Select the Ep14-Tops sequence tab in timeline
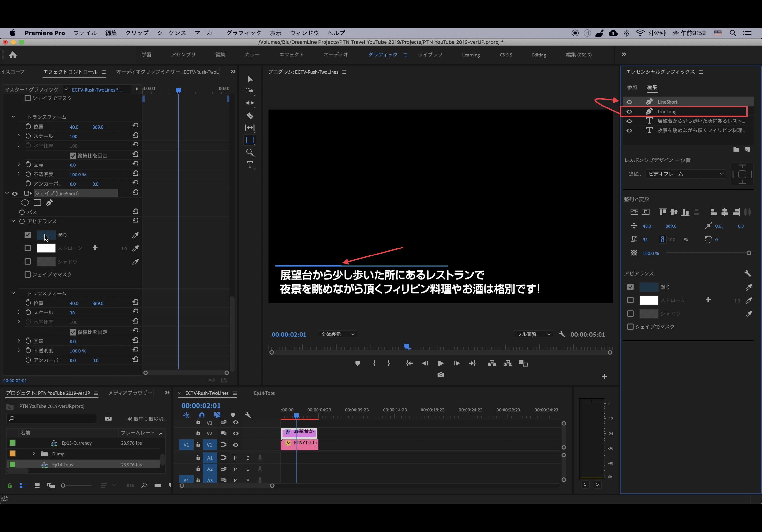The height and width of the screenshot is (532, 762). [x=264, y=393]
